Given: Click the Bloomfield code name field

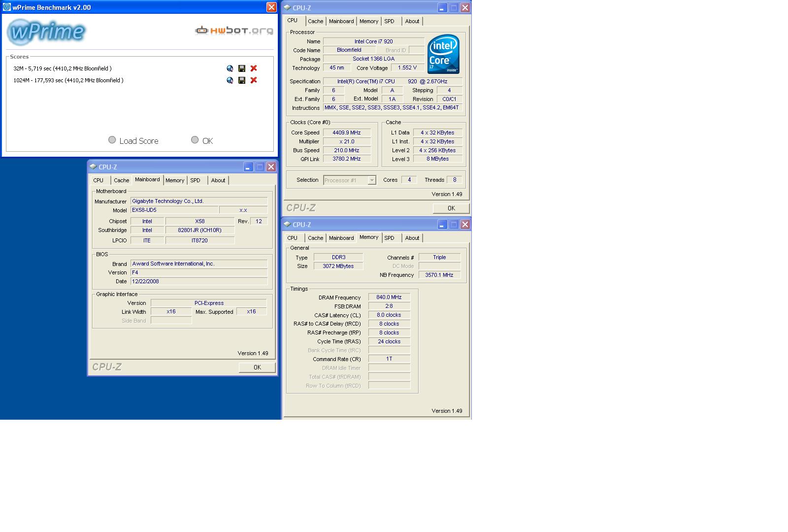Looking at the screenshot, I should click(x=349, y=50).
